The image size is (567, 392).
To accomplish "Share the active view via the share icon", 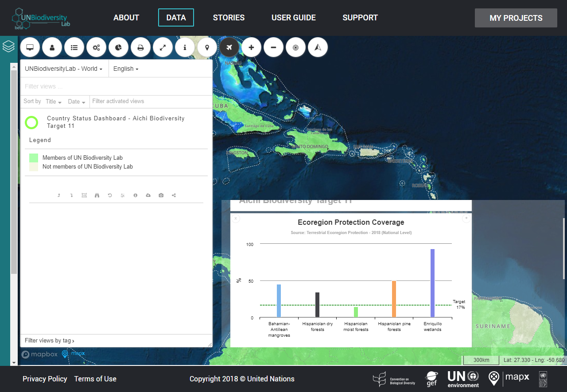I will (x=174, y=195).
